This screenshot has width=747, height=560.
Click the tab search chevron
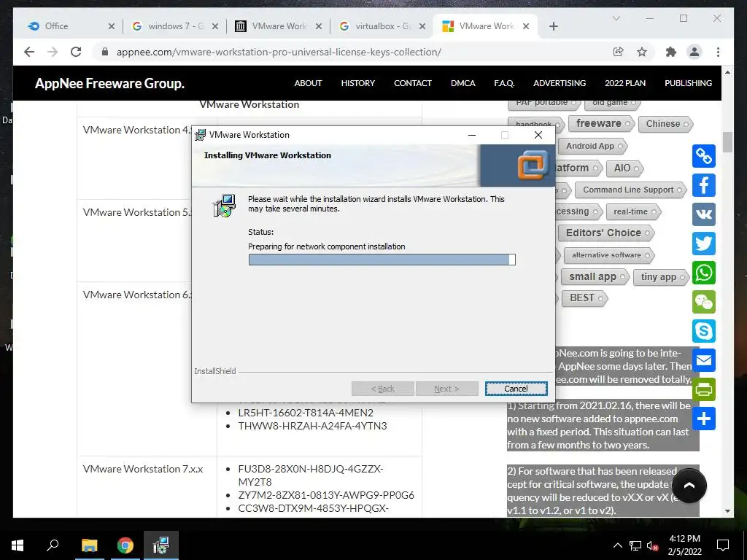pos(616,18)
